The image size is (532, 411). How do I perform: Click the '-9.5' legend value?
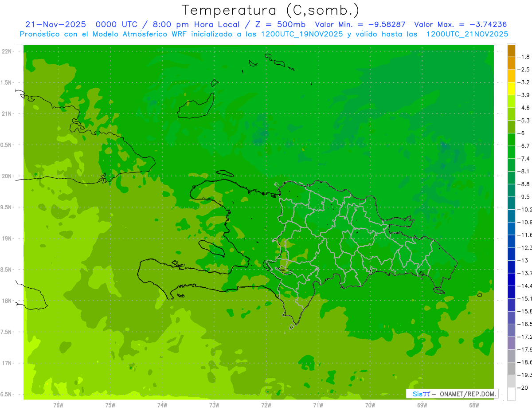tap(524, 197)
